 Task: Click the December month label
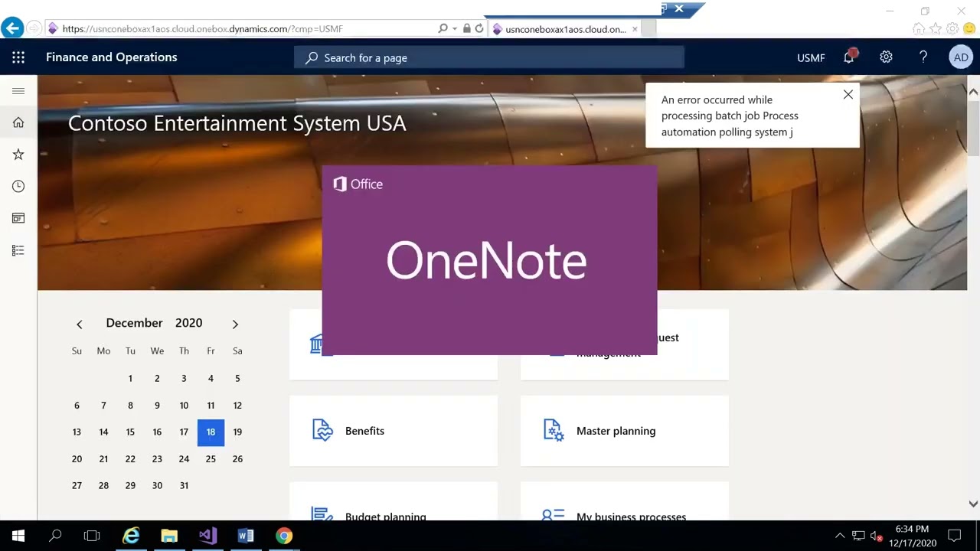(134, 323)
